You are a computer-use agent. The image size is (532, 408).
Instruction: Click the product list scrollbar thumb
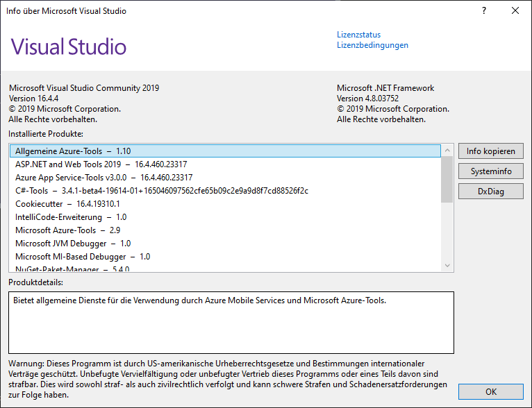click(447, 179)
